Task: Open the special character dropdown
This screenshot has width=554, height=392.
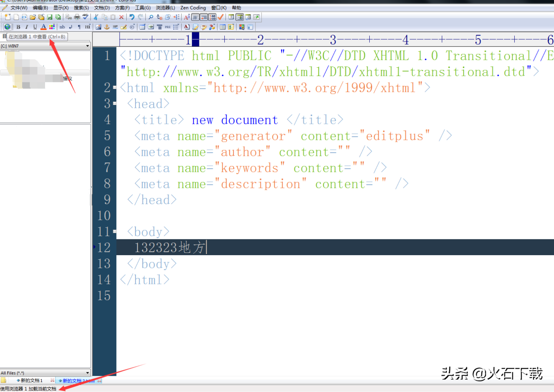Action: [x=132, y=27]
